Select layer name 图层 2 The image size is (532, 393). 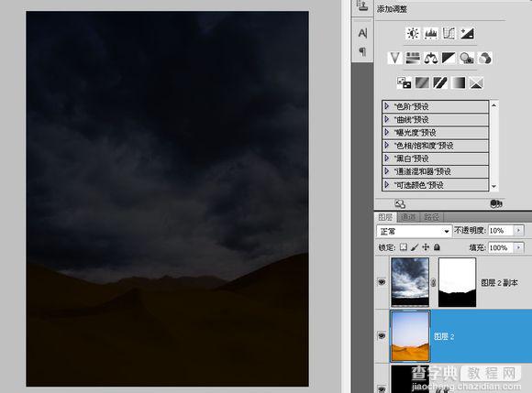[444, 336]
